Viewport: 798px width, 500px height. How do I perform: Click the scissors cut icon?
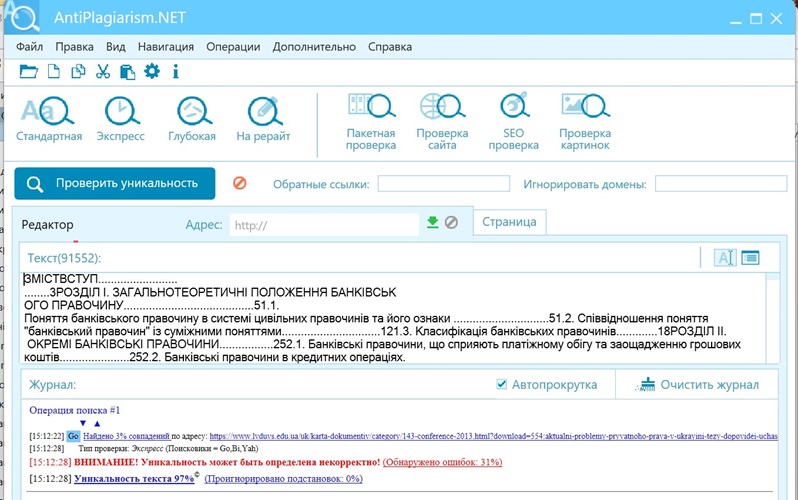click(x=103, y=71)
